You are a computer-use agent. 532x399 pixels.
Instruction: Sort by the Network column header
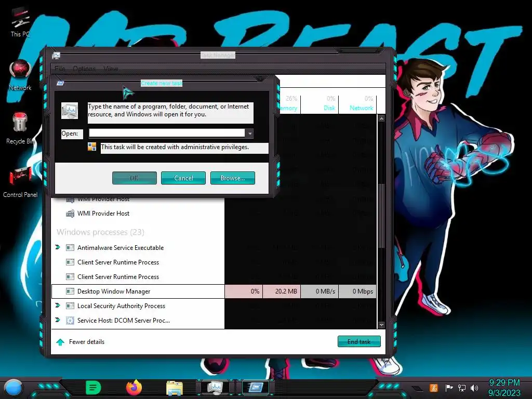click(357, 103)
